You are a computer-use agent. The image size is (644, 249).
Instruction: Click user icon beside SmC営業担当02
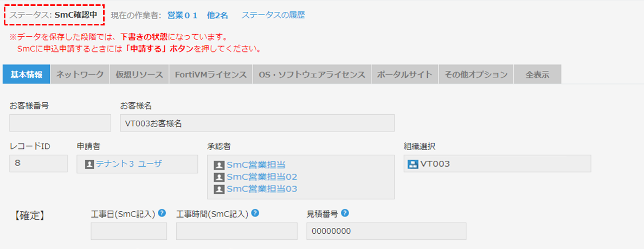pos(220,177)
